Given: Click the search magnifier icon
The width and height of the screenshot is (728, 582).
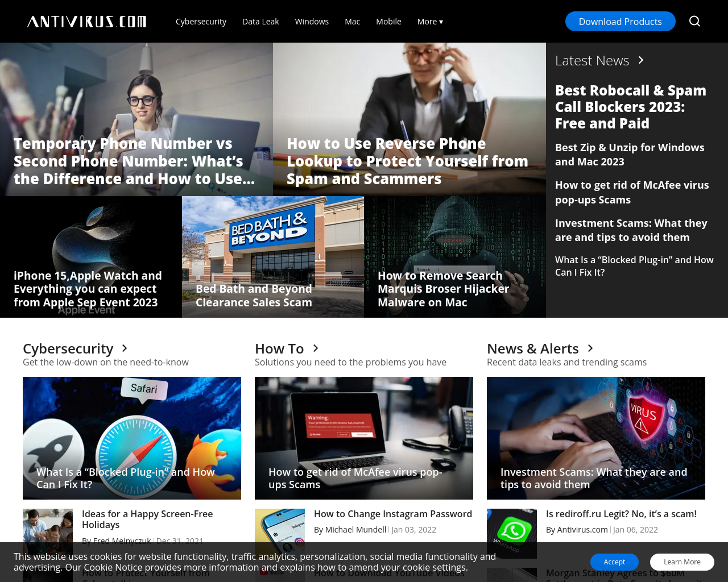Looking at the screenshot, I should coord(694,21).
